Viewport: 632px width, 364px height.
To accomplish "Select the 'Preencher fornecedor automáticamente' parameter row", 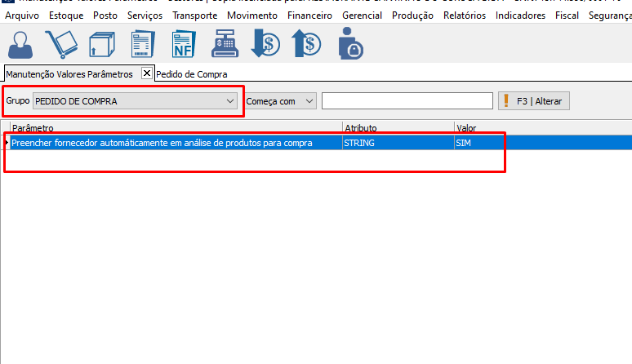I will point(162,143).
